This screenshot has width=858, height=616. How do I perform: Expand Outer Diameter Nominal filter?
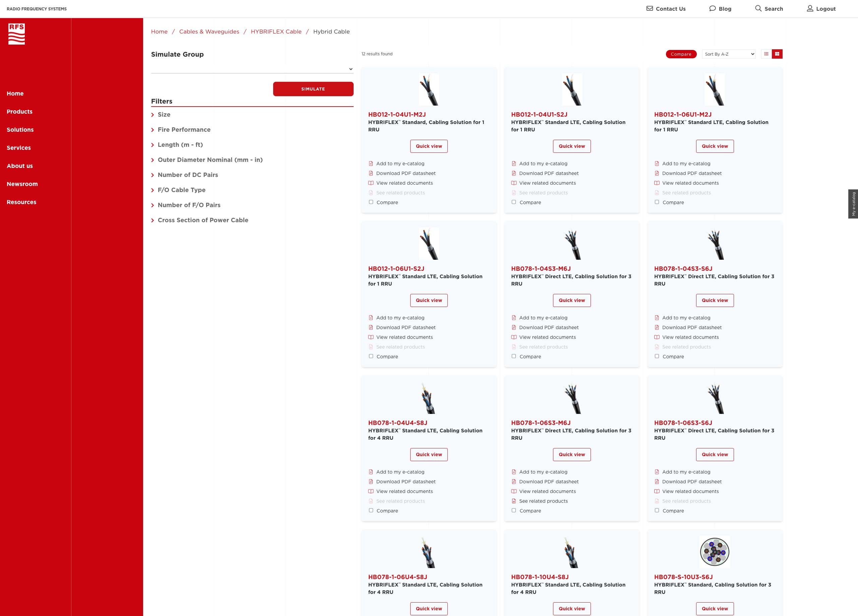(207, 160)
